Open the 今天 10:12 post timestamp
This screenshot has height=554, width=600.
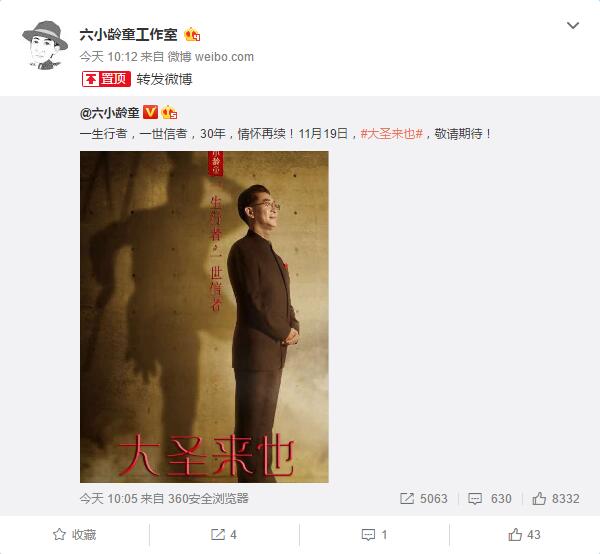tap(108, 57)
